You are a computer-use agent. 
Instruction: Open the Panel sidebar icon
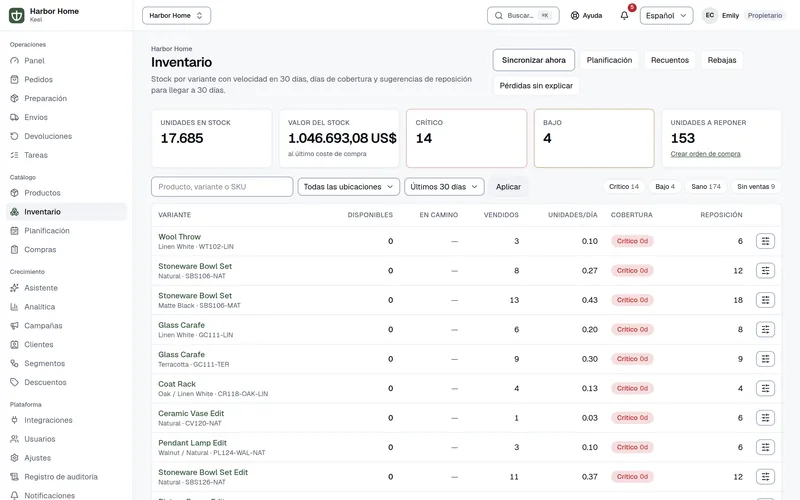click(14, 61)
